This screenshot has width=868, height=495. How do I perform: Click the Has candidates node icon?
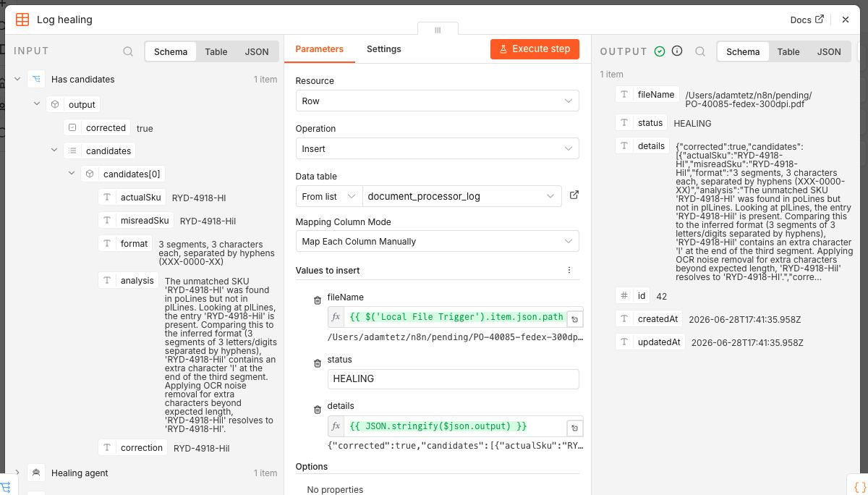pos(36,79)
